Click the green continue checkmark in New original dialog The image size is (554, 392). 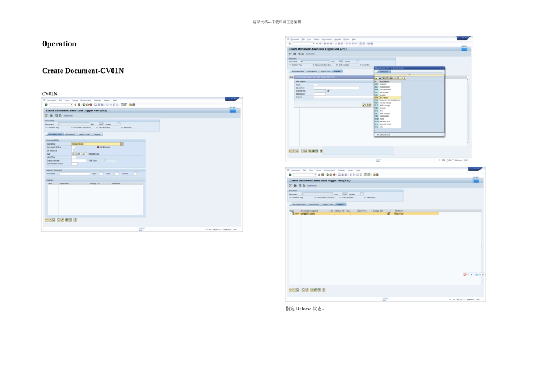tap(363, 104)
